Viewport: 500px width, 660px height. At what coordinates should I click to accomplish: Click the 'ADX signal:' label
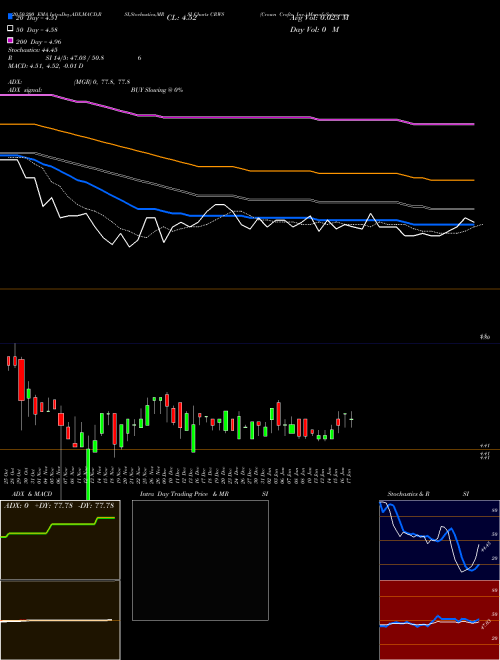click(25, 90)
